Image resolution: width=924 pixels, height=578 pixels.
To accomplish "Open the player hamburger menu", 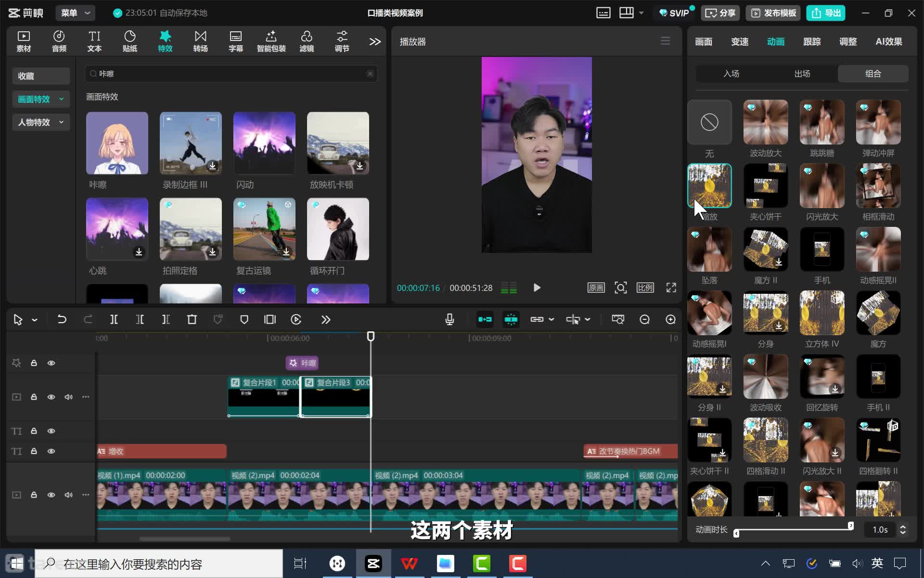I will coord(665,41).
